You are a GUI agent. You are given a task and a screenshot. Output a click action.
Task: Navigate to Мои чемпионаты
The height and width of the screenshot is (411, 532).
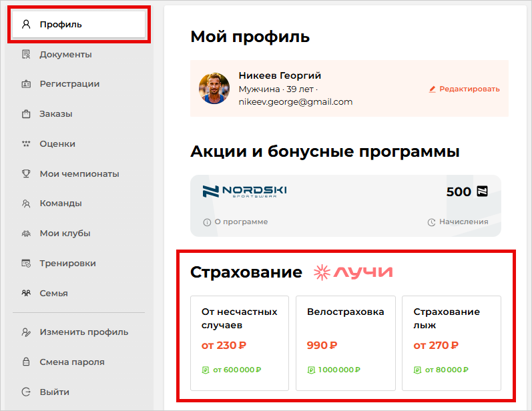point(79,173)
